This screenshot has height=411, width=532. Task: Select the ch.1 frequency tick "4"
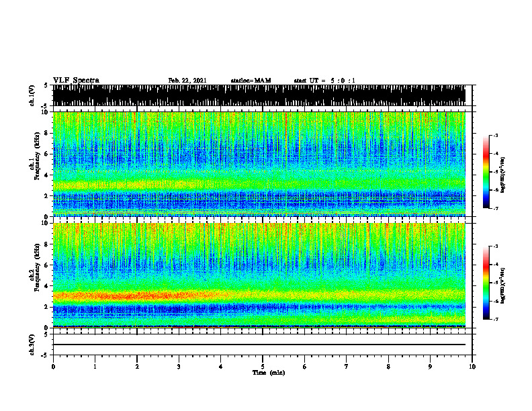coord(46,175)
